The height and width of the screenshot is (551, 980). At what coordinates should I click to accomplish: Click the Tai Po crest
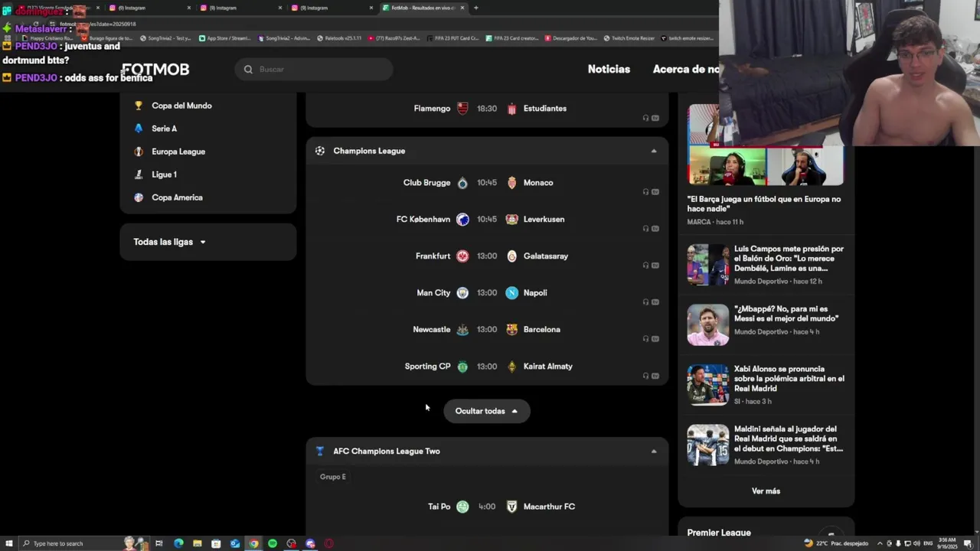pyautogui.click(x=462, y=507)
